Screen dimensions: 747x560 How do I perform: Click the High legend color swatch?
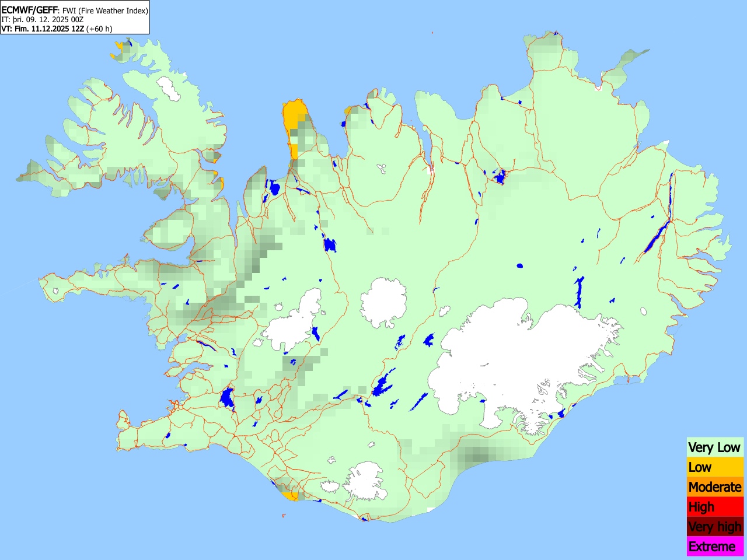click(x=715, y=507)
